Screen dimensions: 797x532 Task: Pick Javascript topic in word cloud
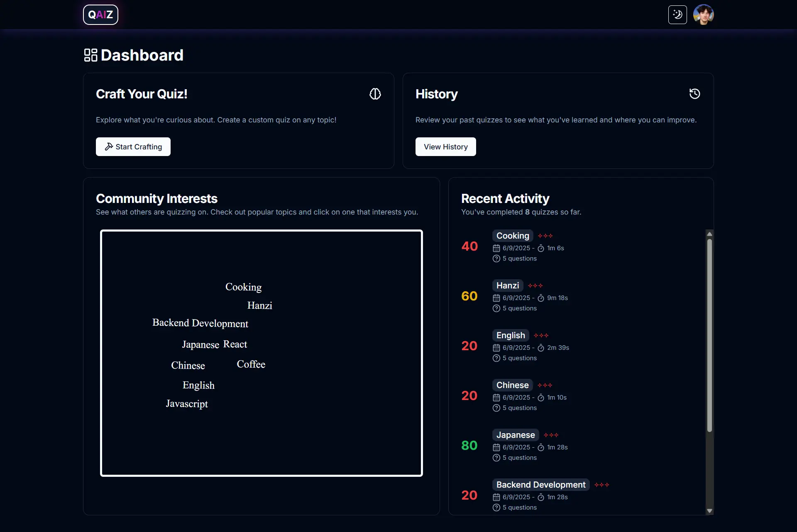[x=187, y=404]
